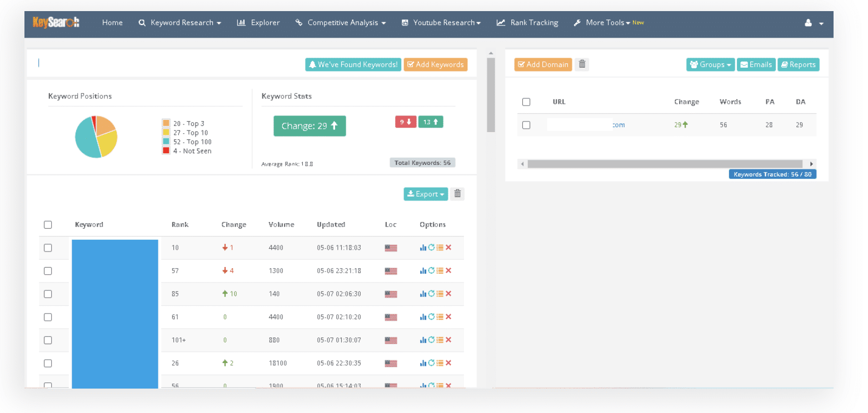The width and height of the screenshot is (868, 413).
Task: Open the Explorer menu item
Action: pyautogui.click(x=258, y=23)
